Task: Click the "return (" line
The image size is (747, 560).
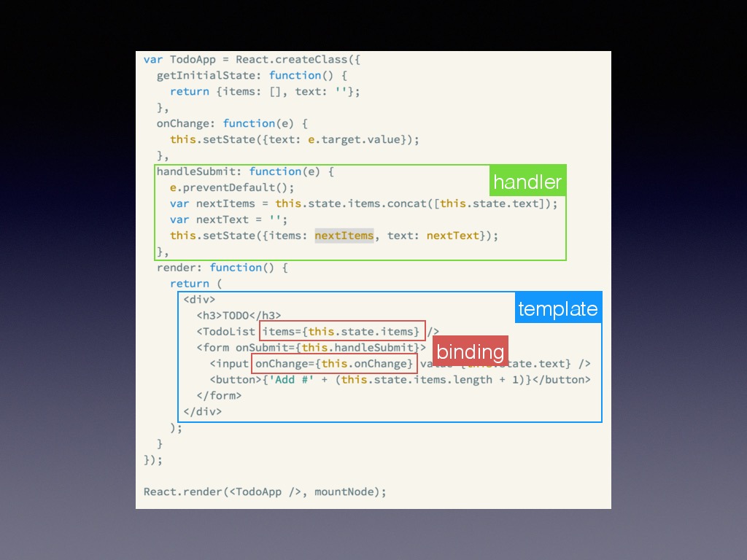Action: 196,284
